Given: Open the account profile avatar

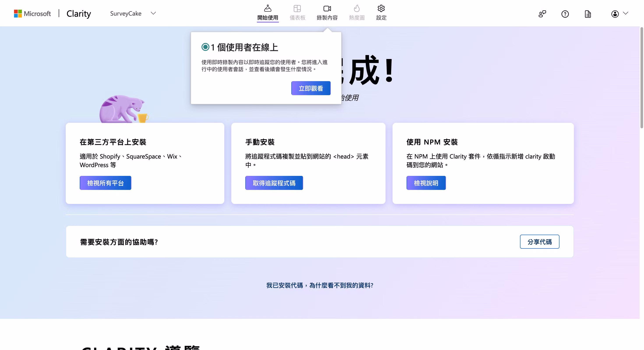Looking at the screenshot, I should coord(615,14).
